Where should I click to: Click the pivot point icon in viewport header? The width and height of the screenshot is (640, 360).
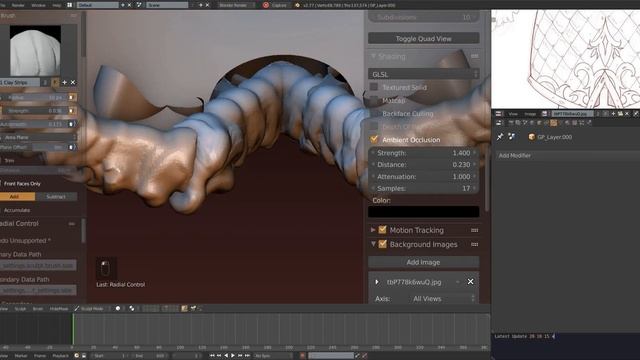click(131, 309)
